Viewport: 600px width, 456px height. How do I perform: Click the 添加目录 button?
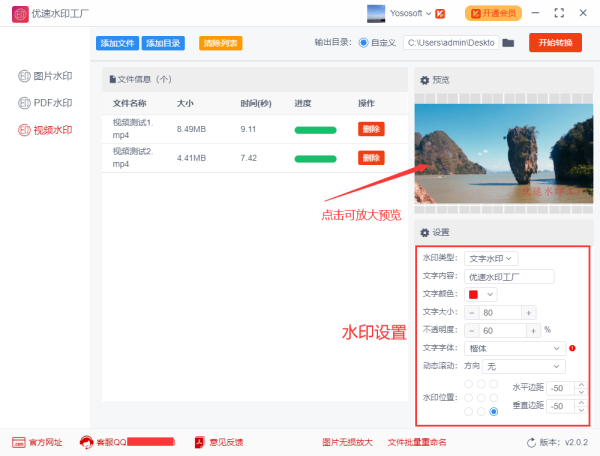(x=163, y=43)
